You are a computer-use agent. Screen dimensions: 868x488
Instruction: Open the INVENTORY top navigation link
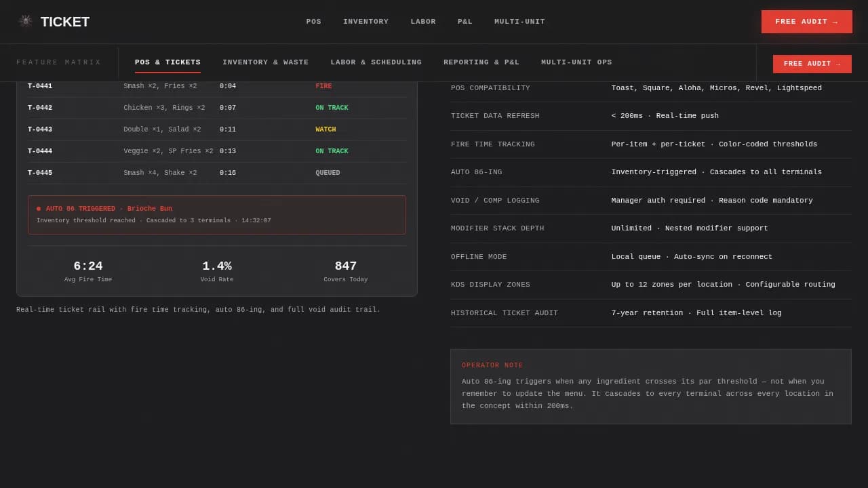point(366,22)
